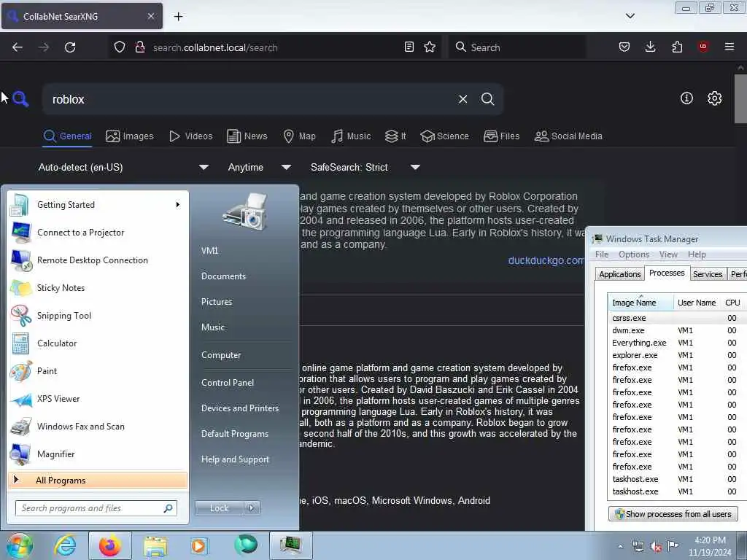Click the Windows Start orb
Image resolution: width=747 pixels, height=560 pixels.
tap(19, 545)
